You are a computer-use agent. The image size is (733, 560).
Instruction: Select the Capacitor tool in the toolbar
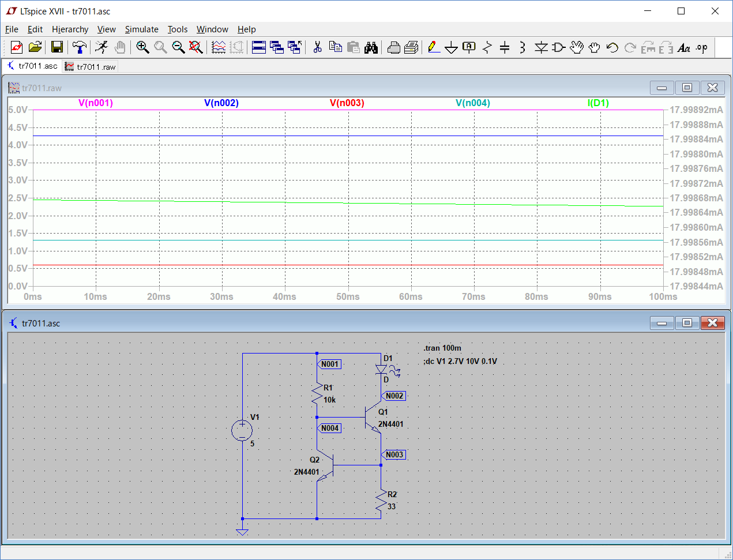tap(505, 47)
